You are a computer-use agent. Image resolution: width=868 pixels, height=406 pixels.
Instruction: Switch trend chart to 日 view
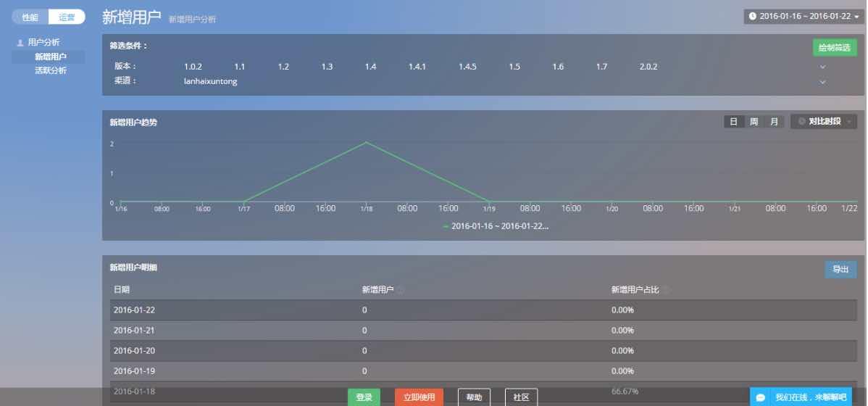click(x=733, y=121)
